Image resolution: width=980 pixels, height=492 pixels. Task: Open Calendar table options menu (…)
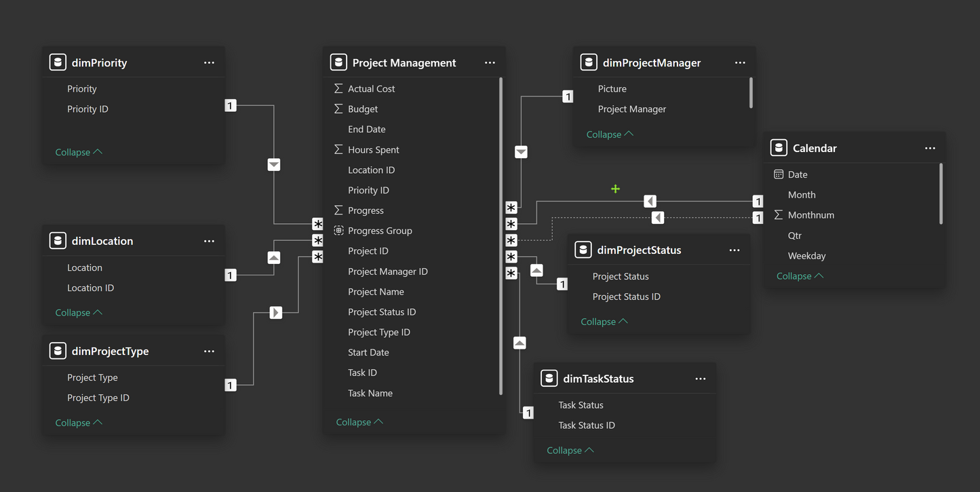(x=930, y=148)
